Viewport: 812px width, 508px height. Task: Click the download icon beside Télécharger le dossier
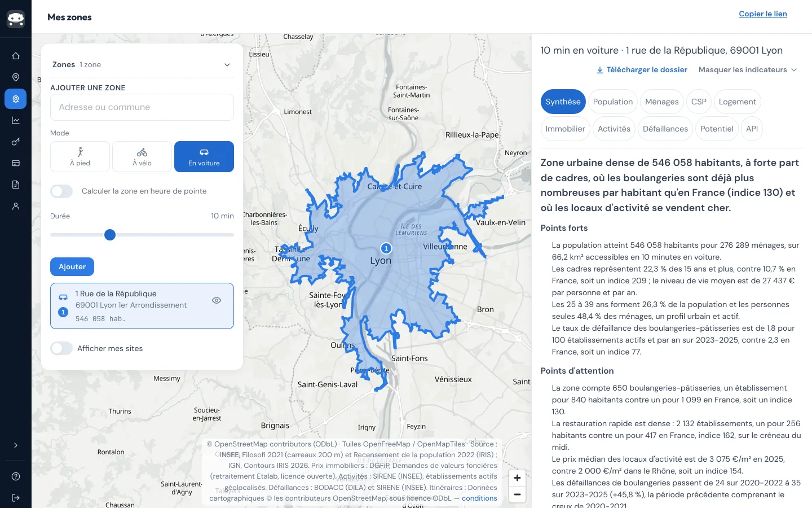(x=600, y=70)
